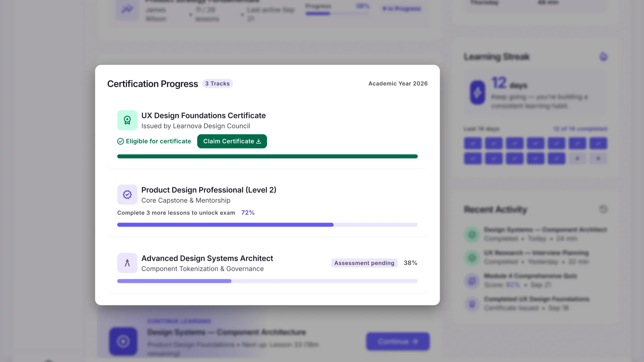Click the Learning Streak flame icon in the background

[x=603, y=57]
